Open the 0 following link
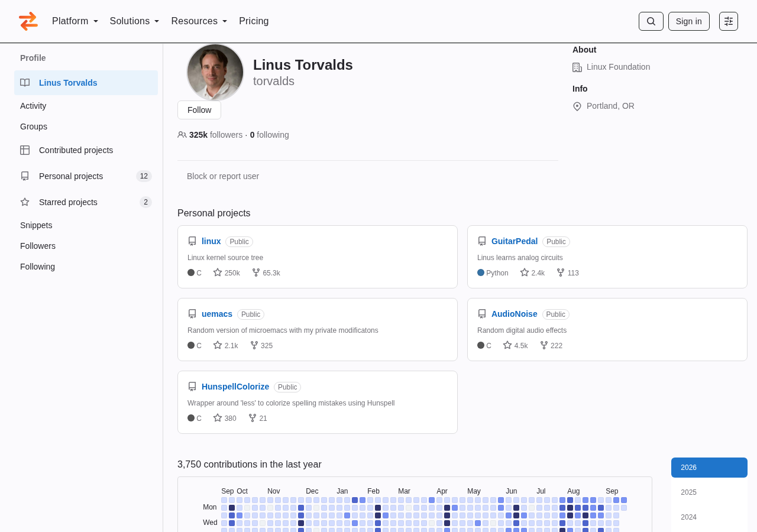 [x=270, y=135]
